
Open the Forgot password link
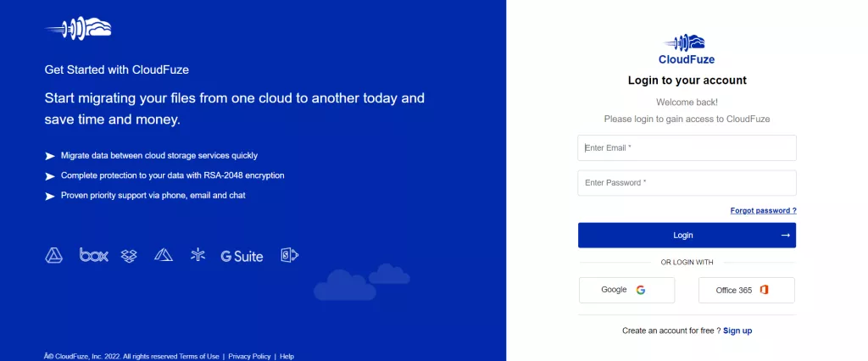point(763,211)
